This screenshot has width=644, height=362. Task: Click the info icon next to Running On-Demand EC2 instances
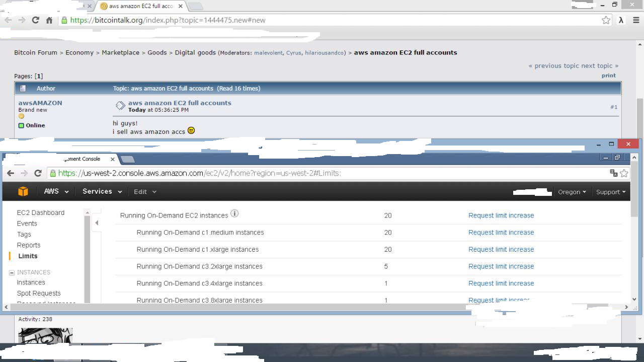click(234, 213)
